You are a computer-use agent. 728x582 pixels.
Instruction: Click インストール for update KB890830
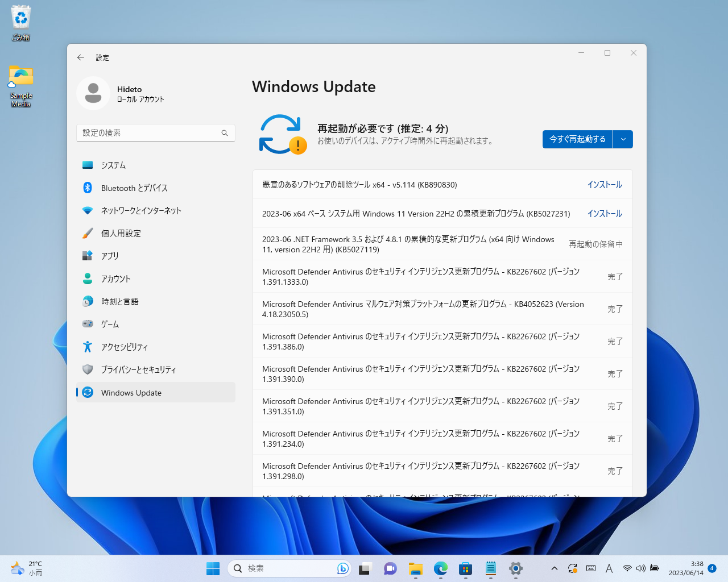pos(605,184)
